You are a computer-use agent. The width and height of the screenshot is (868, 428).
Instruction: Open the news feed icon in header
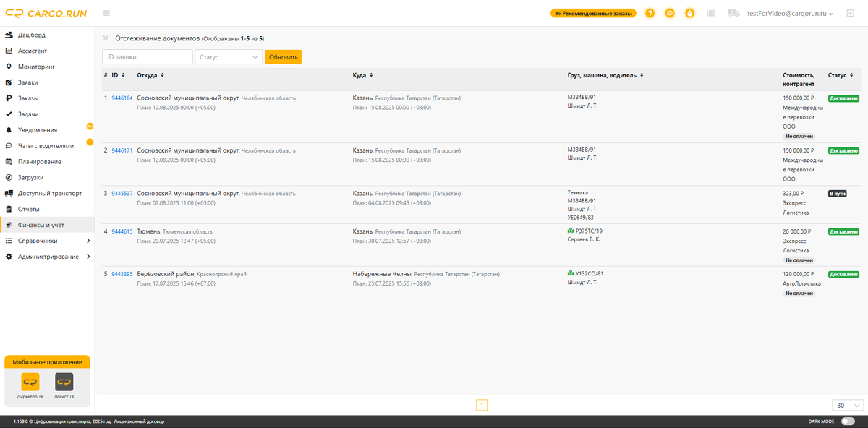711,13
